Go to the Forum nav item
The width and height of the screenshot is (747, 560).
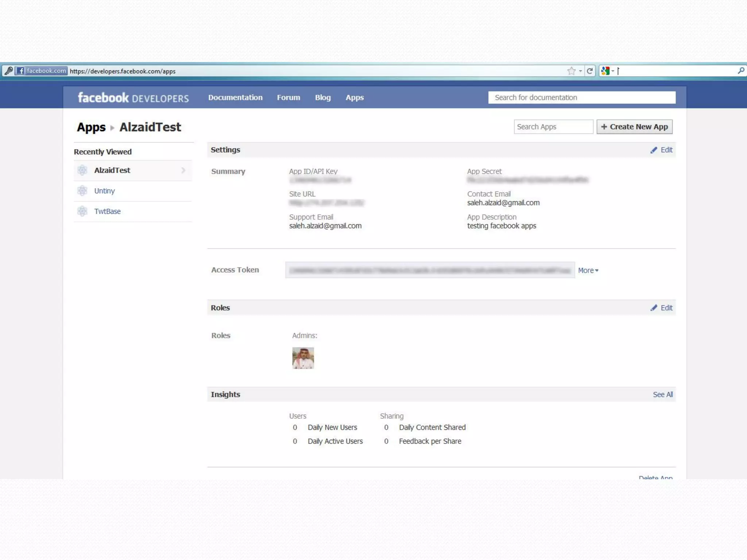click(288, 97)
